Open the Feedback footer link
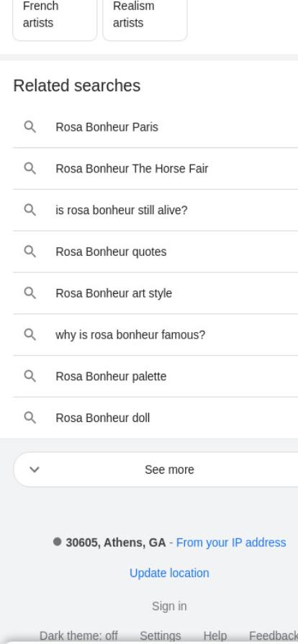The width and height of the screenshot is (298, 644). click(274, 636)
